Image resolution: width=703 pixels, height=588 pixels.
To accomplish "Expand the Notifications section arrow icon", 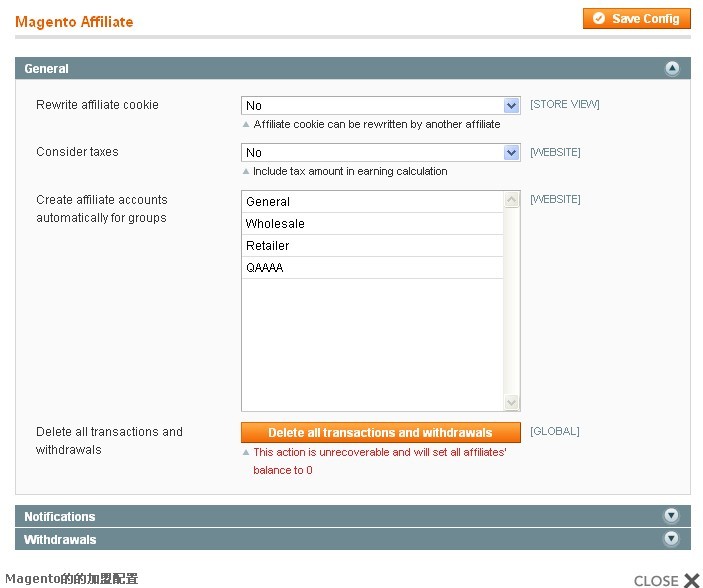I will (x=671, y=515).
